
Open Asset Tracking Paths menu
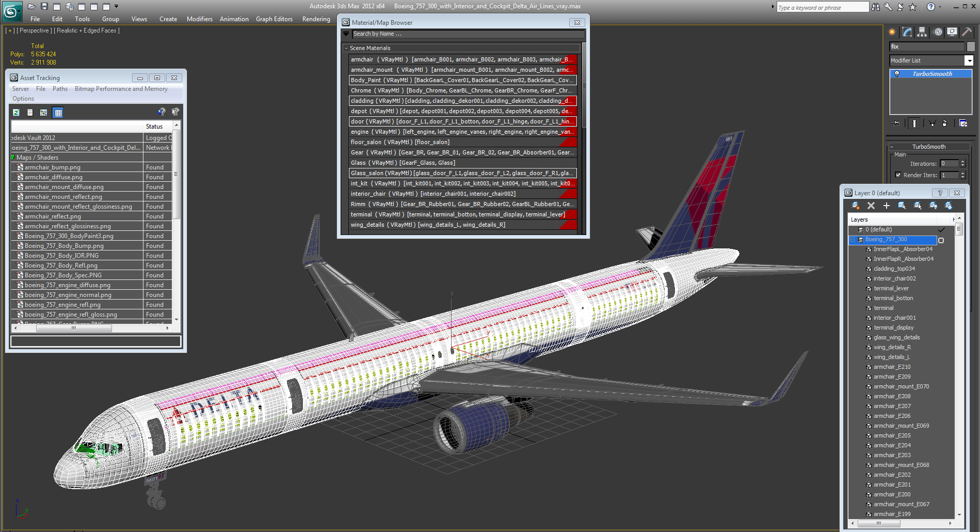(60, 89)
